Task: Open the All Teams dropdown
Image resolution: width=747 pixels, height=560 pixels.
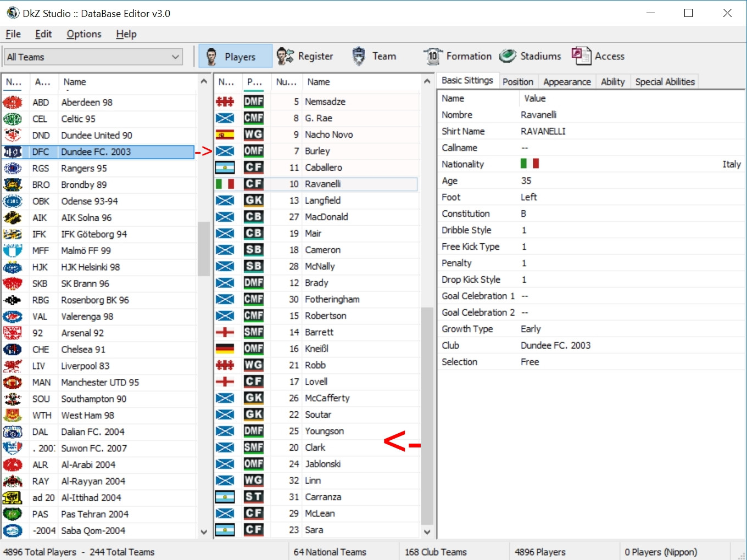Action: (x=93, y=57)
